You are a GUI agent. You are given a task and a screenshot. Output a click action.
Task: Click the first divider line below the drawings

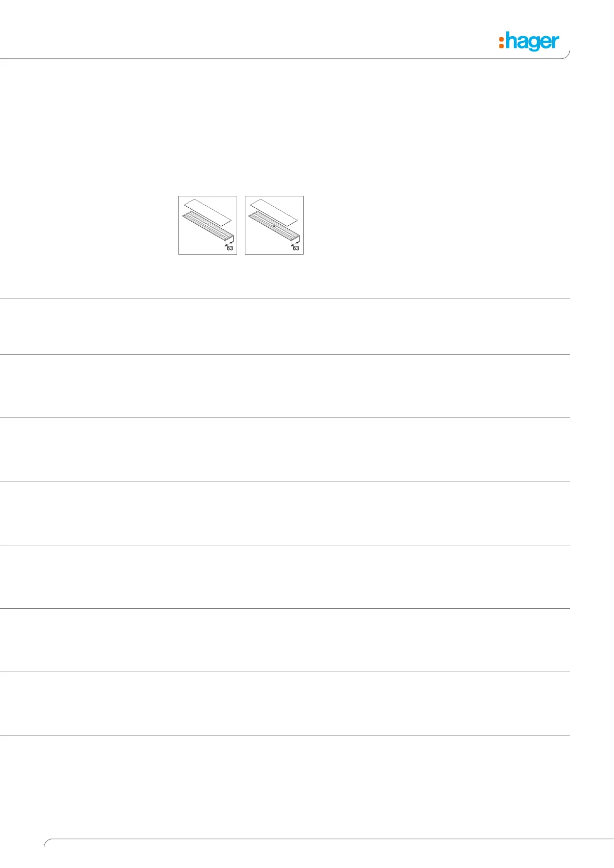click(x=285, y=298)
